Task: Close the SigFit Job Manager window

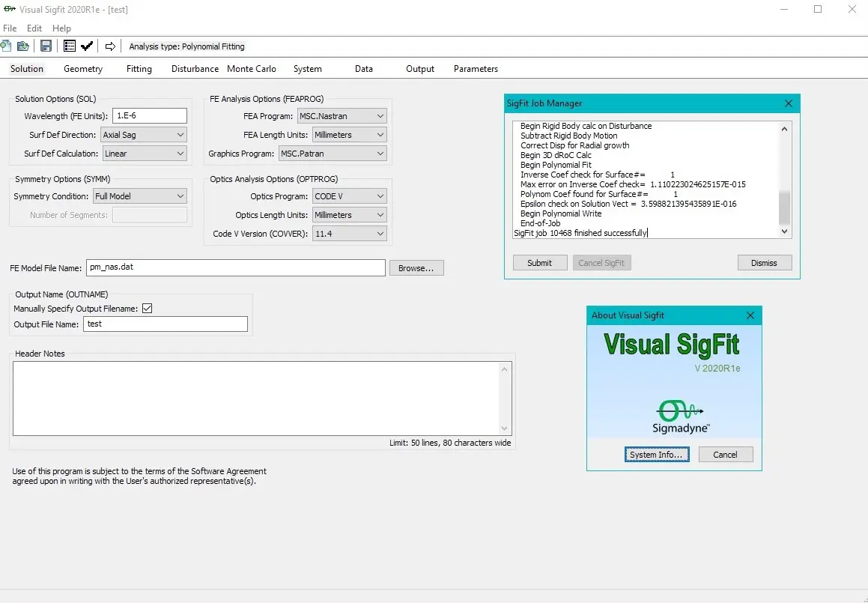Action: coord(789,103)
